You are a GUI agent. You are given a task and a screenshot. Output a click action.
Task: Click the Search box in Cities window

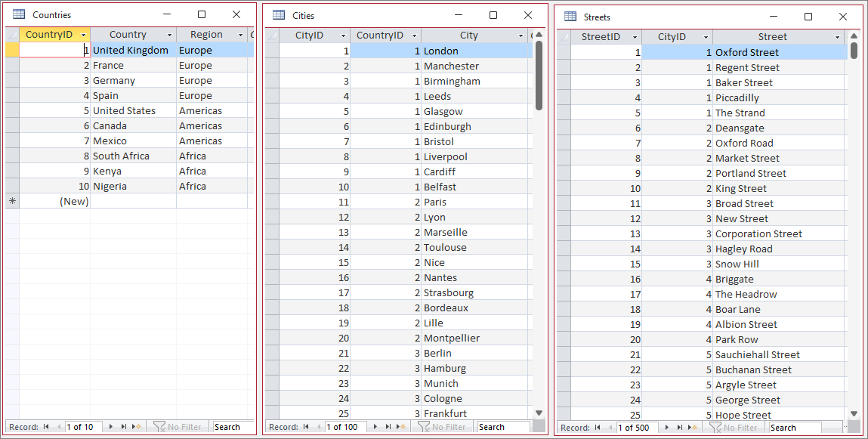pos(504,427)
